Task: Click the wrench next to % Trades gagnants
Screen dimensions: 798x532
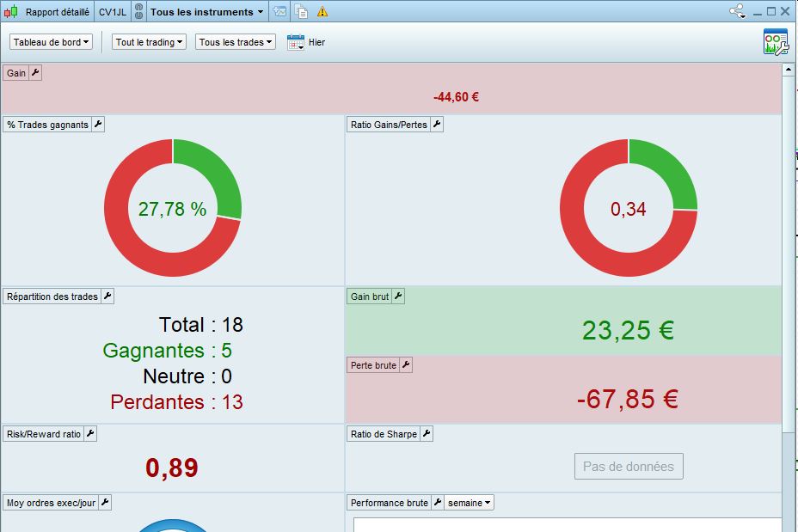Action: click(98, 125)
